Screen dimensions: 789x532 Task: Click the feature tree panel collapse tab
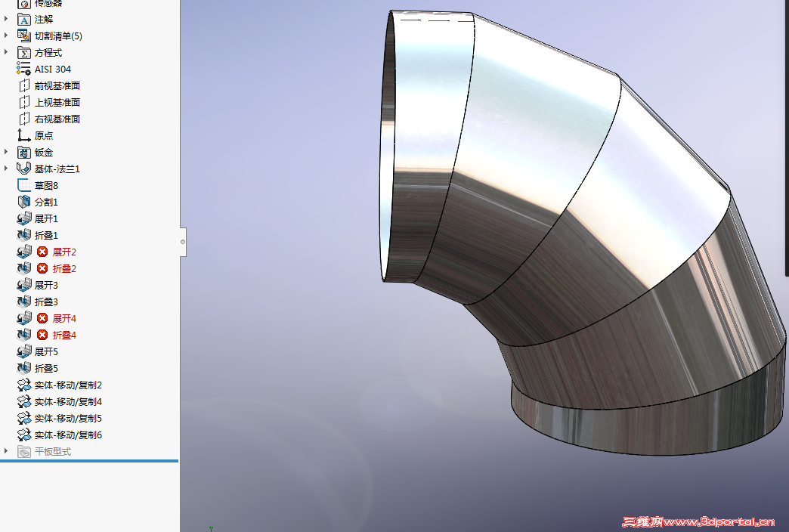click(182, 242)
